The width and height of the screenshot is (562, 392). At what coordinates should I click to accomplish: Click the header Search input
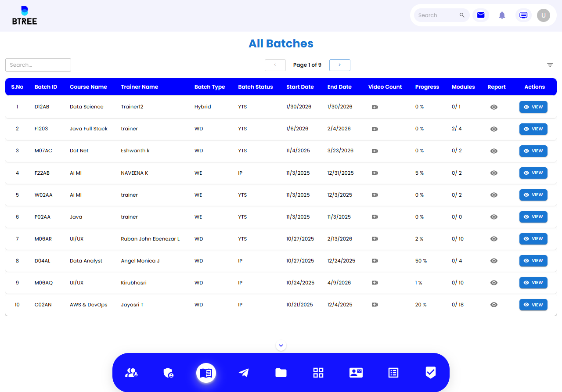(x=437, y=15)
